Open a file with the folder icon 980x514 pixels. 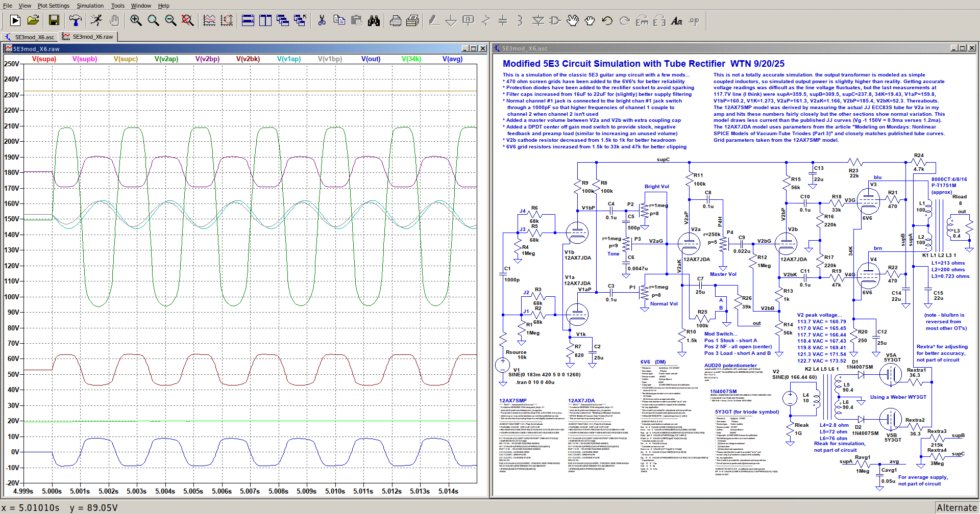tap(33, 20)
